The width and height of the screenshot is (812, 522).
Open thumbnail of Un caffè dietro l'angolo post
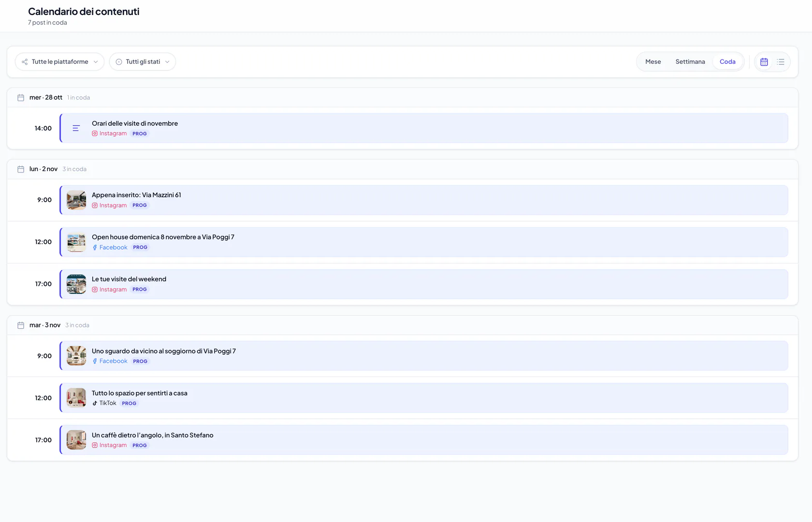click(76, 440)
